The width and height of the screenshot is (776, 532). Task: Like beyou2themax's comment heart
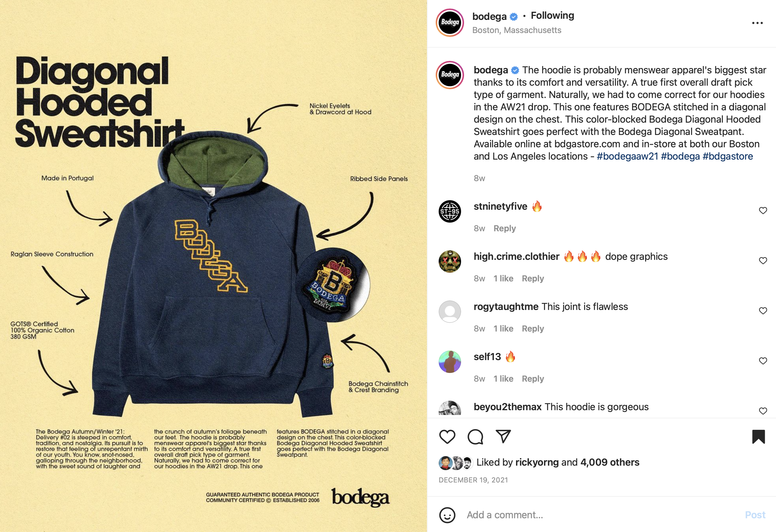pyautogui.click(x=763, y=411)
